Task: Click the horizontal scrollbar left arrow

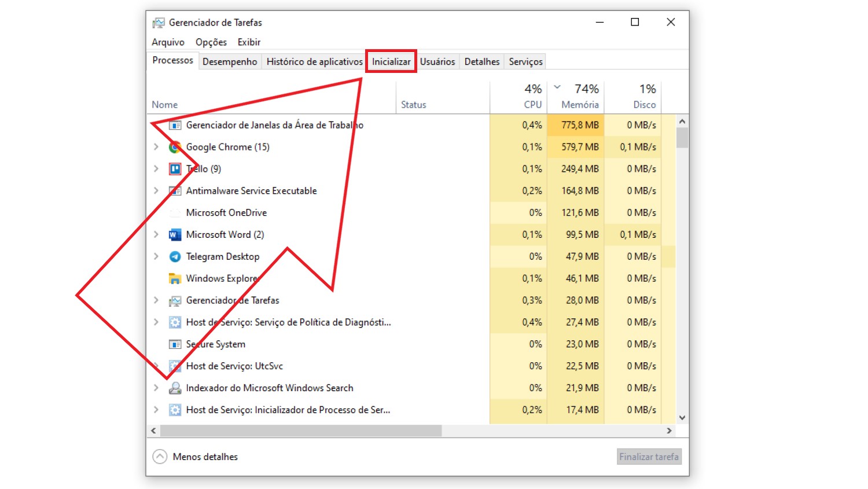Action: (153, 431)
